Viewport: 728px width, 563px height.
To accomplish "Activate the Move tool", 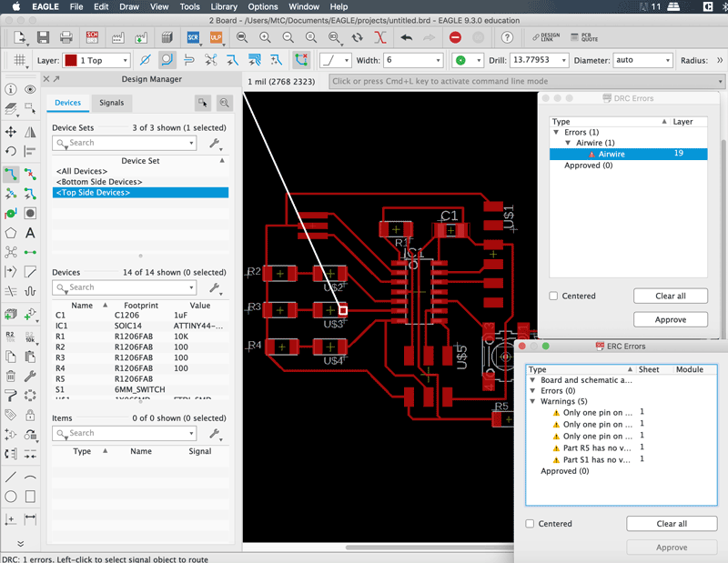I will coord(11,132).
